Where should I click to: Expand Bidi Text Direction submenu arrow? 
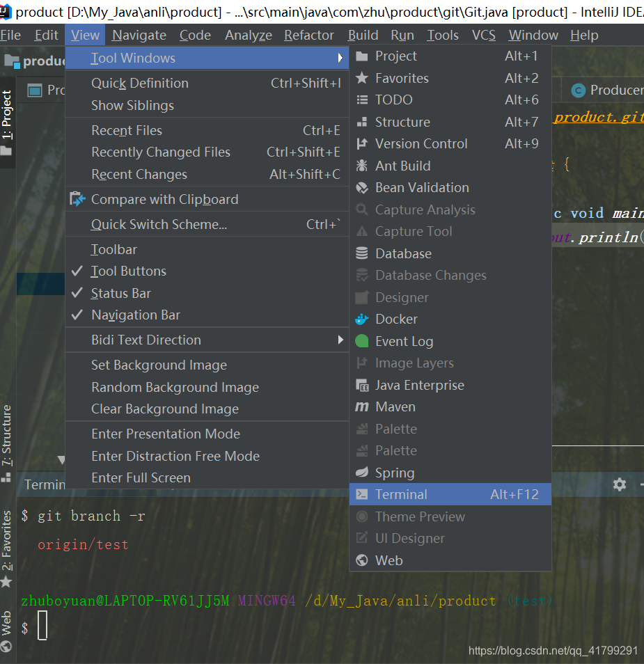tap(340, 340)
